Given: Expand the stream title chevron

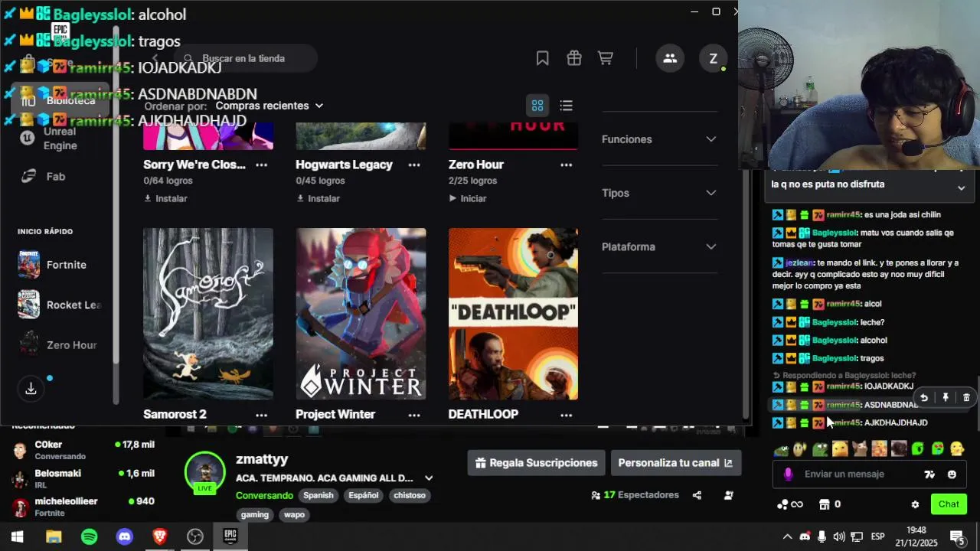Looking at the screenshot, I should [429, 478].
